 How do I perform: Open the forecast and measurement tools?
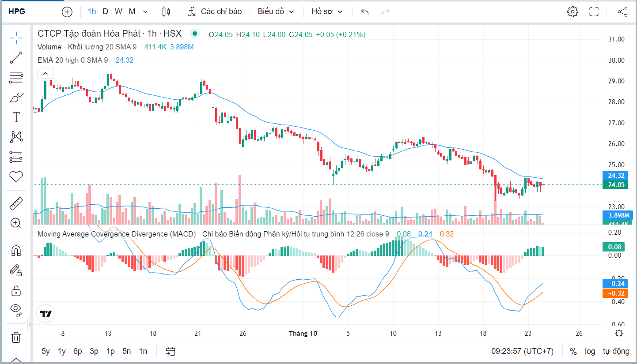pyautogui.click(x=16, y=157)
